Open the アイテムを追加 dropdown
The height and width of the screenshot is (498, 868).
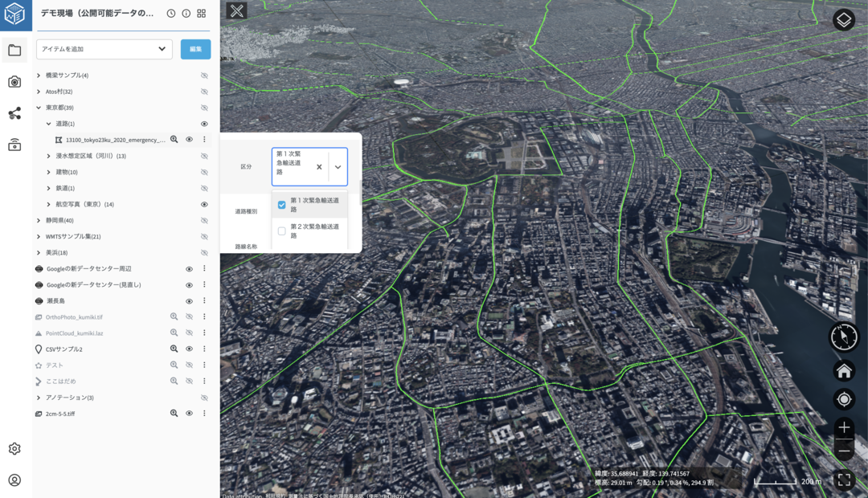pos(104,49)
